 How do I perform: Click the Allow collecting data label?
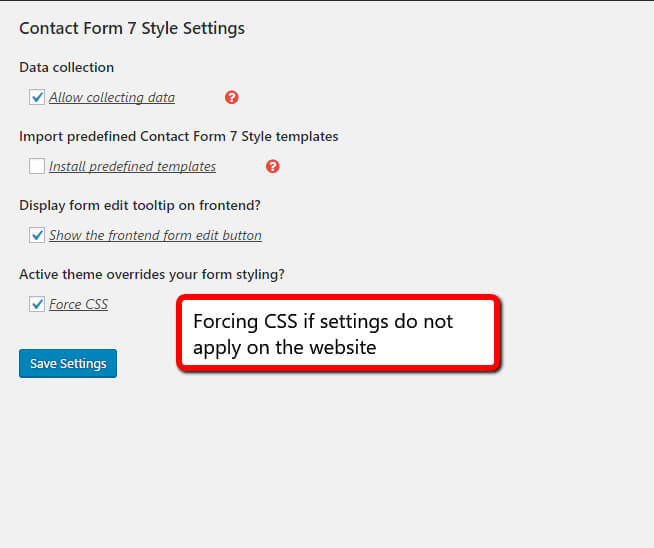[x=112, y=97]
